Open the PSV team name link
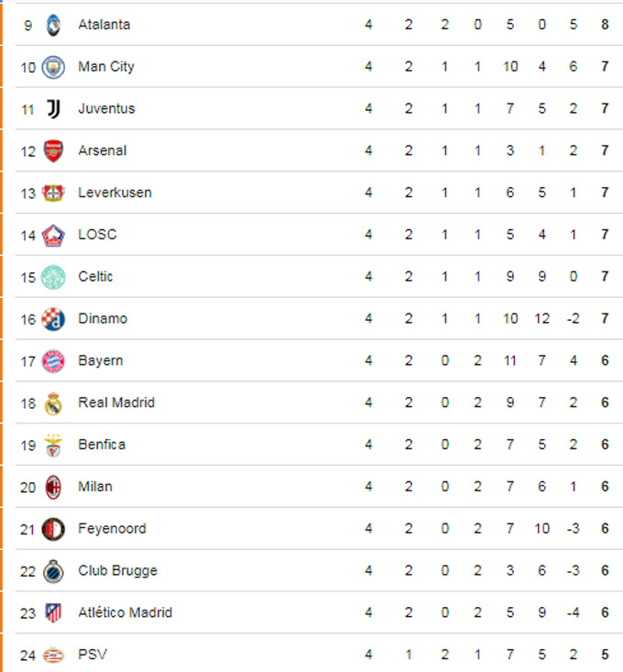Image resolution: width=623 pixels, height=672 pixels. [93, 655]
